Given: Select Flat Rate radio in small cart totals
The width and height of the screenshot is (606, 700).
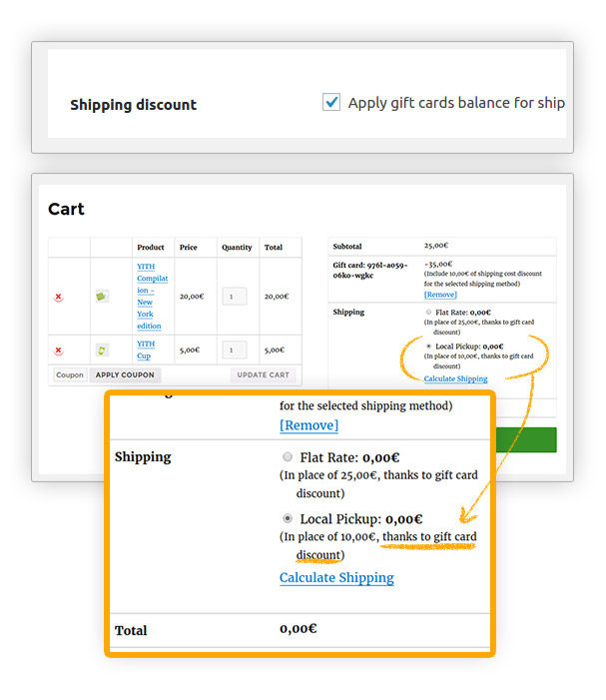Looking at the screenshot, I should coord(428,312).
